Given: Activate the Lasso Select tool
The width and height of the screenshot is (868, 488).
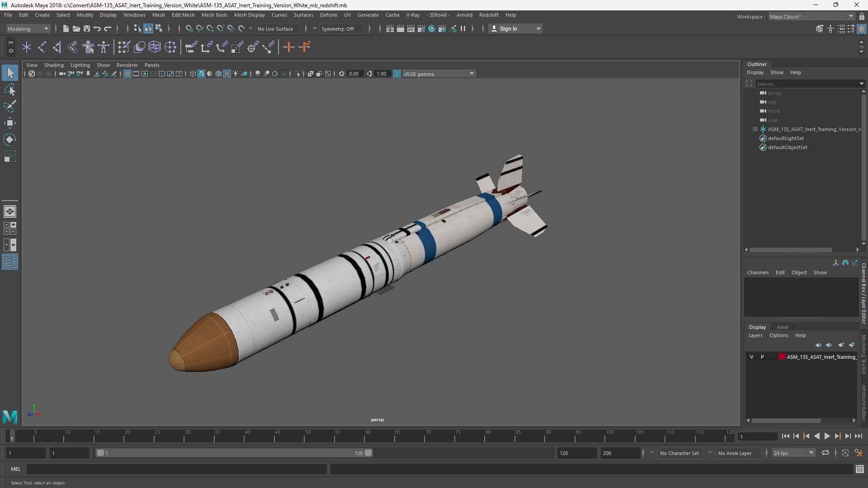Looking at the screenshot, I should (x=10, y=89).
